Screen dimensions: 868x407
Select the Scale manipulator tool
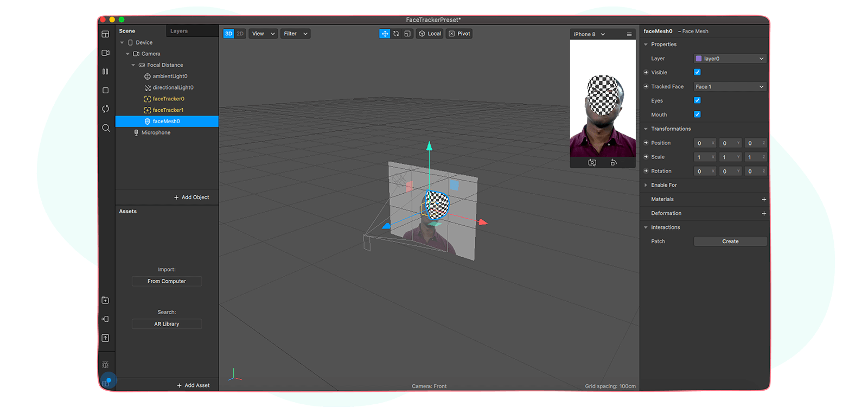click(407, 34)
